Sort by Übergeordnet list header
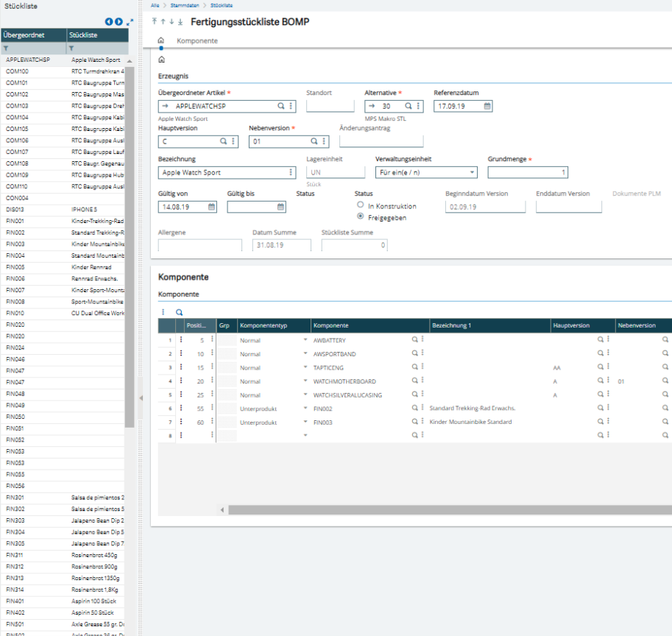 34,35
